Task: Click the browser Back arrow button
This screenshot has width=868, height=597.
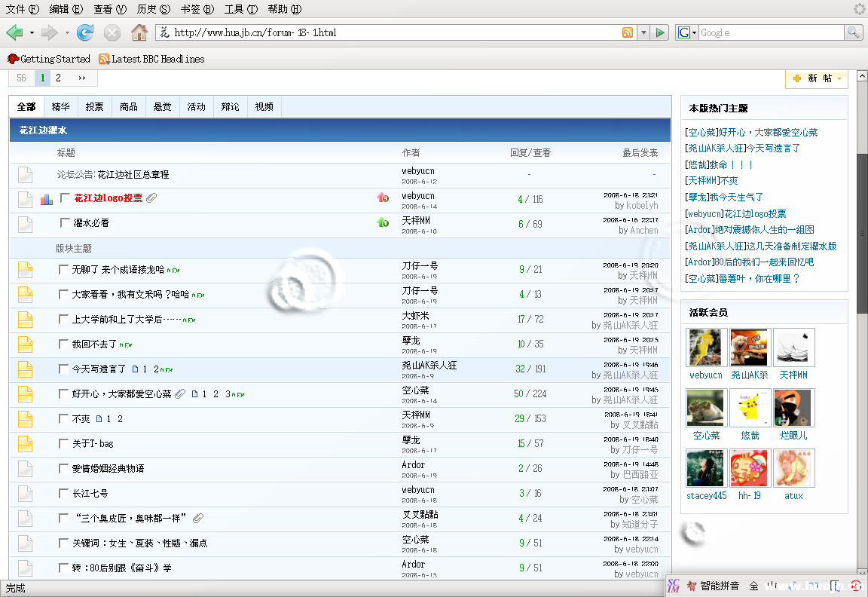Action: click(14, 32)
